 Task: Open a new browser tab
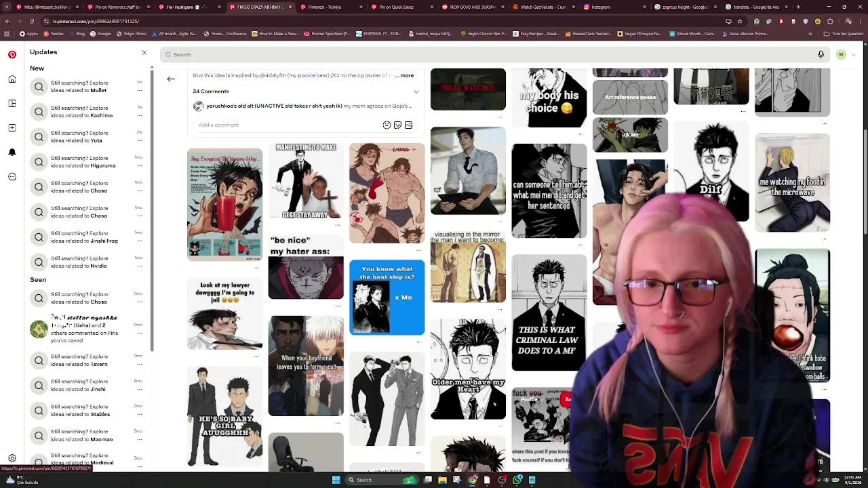click(797, 7)
